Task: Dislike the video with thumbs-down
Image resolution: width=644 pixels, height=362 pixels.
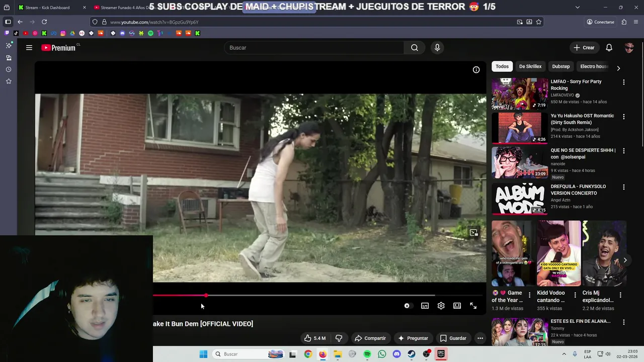Action: (339, 338)
